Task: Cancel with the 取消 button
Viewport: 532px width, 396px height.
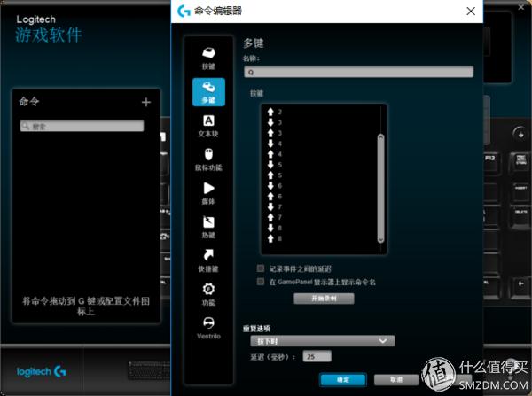Action: pyautogui.click(x=396, y=379)
